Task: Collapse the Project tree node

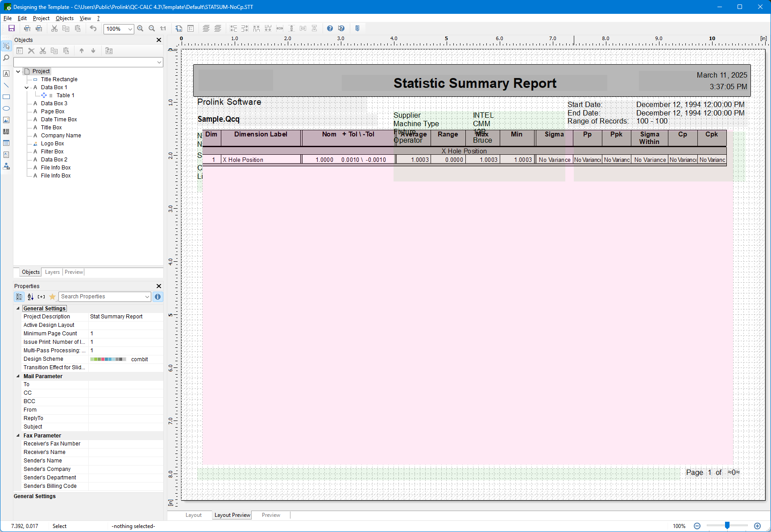Action: 18,71
